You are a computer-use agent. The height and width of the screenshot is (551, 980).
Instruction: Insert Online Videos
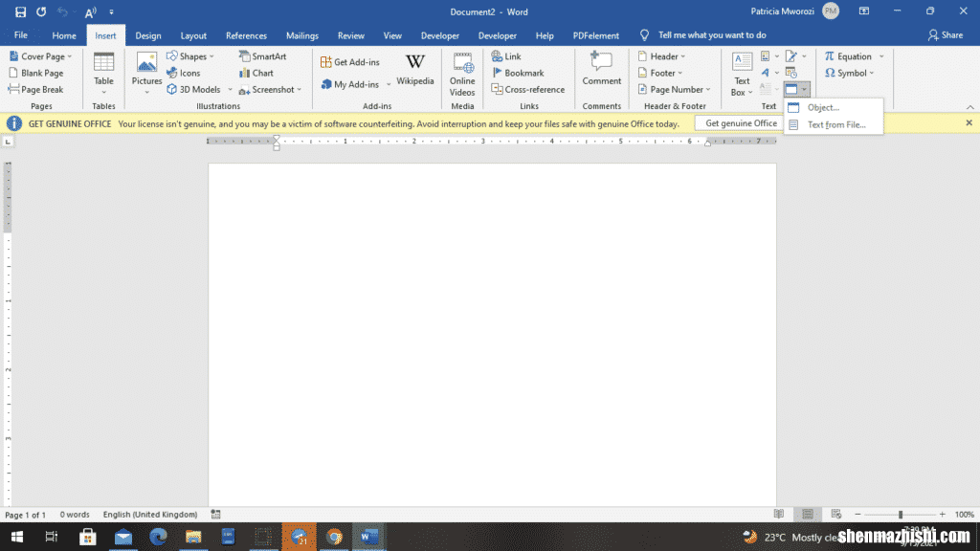462,75
